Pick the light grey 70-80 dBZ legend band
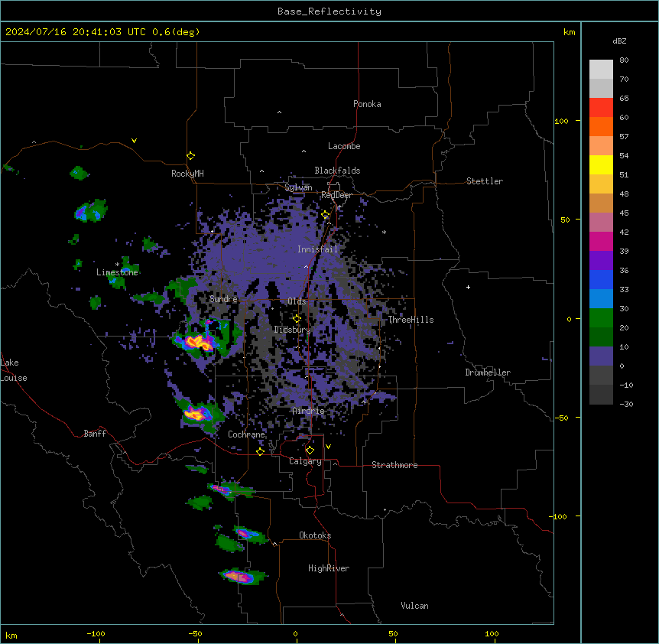 coord(601,69)
